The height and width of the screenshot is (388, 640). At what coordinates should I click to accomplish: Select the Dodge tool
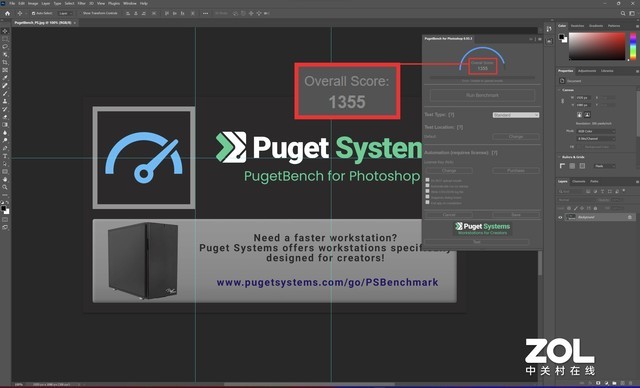pyautogui.click(x=5, y=140)
